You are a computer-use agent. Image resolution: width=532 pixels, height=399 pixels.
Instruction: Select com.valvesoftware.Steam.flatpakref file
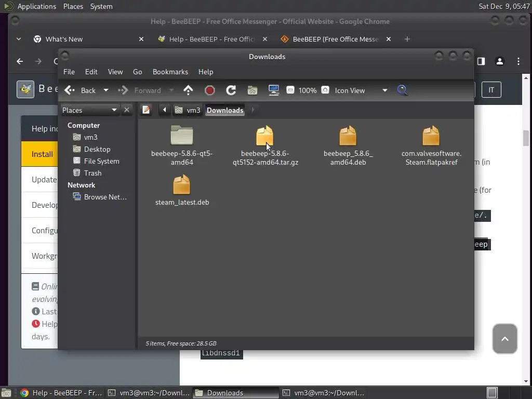tap(431, 145)
